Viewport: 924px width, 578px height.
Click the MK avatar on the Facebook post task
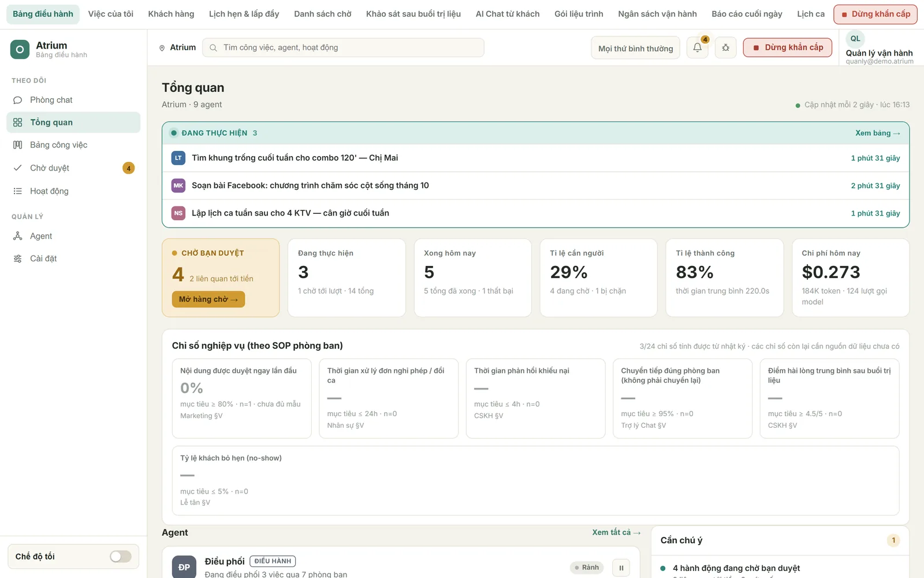point(178,186)
